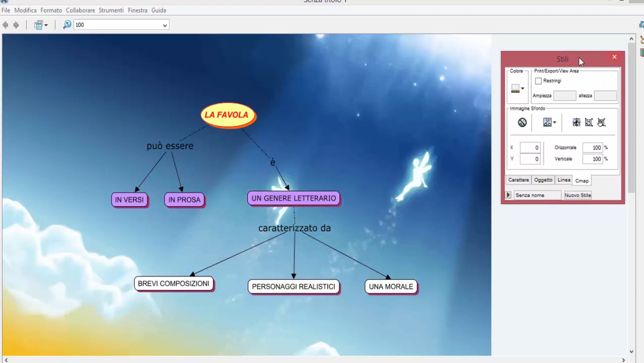
Task: Click the hand-move background image icon
Action: (x=601, y=123)
